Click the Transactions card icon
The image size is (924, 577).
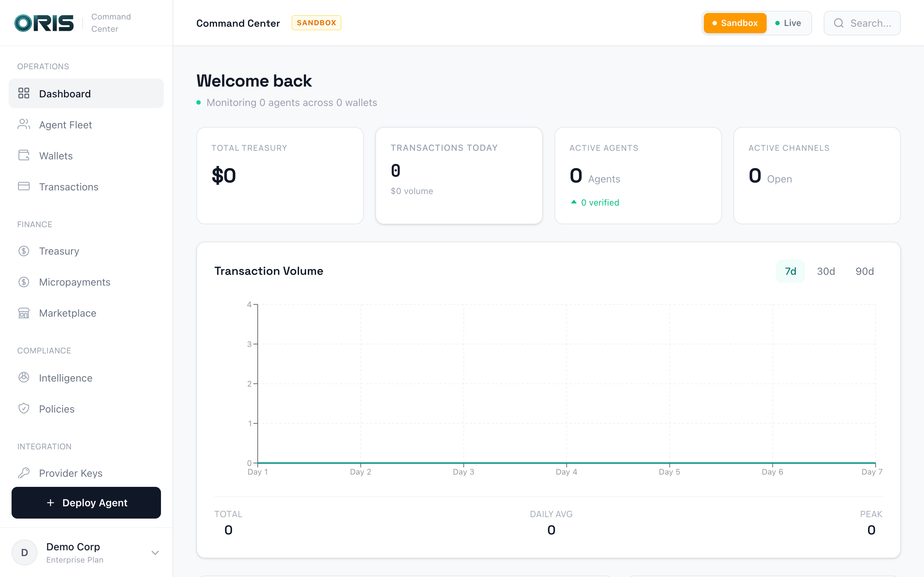tap(24, 186)
